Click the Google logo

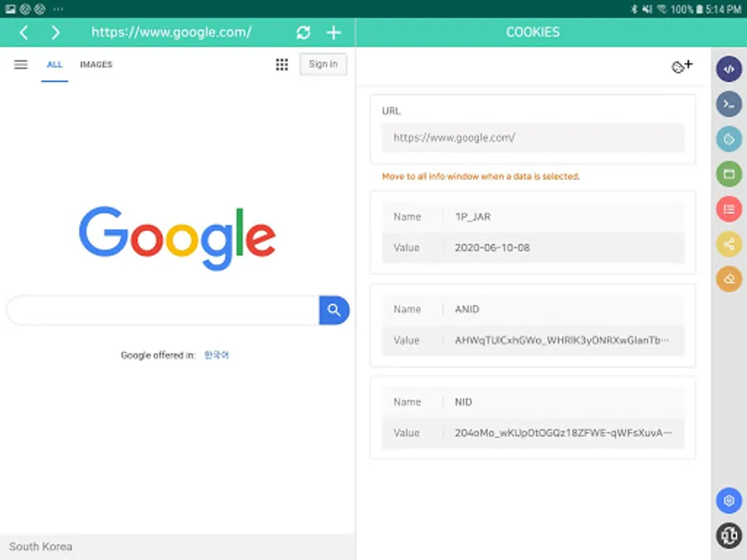pyautogui.click(x=178, y=238)
